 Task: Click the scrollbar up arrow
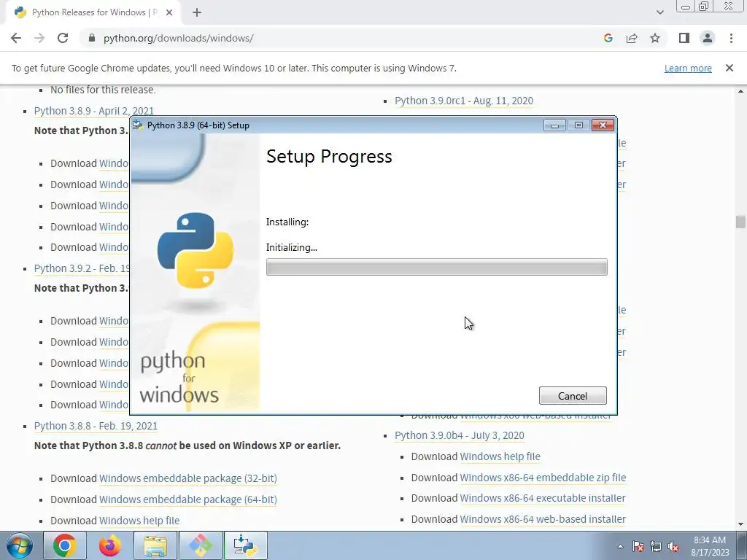(x=741, y=91)
